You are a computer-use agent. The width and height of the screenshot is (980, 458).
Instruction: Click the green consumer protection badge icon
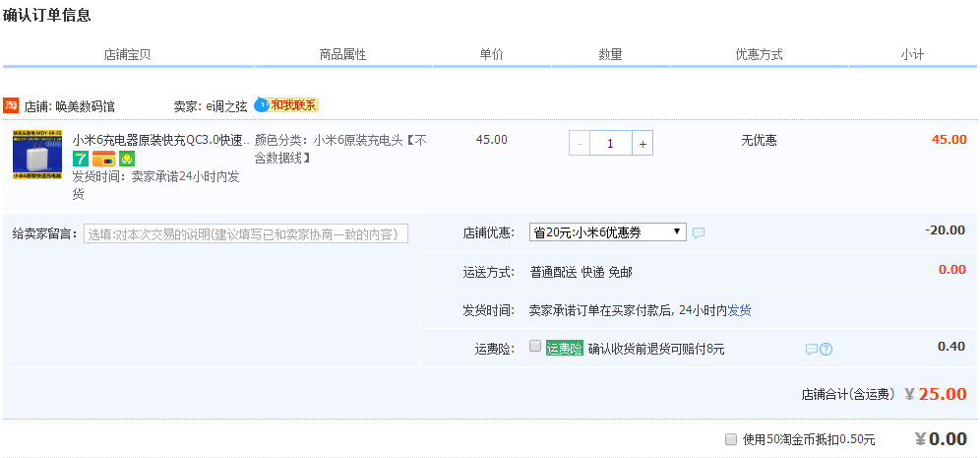click(x=127, y=159)
